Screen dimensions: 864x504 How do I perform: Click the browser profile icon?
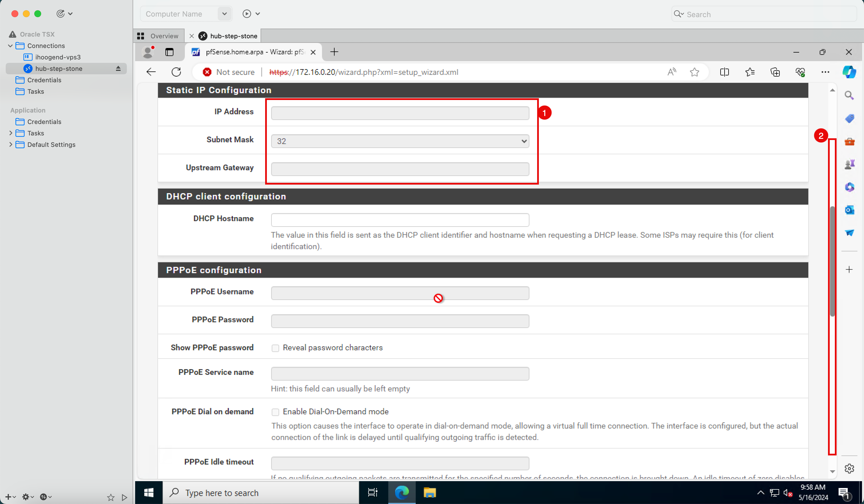pos(149,52)
